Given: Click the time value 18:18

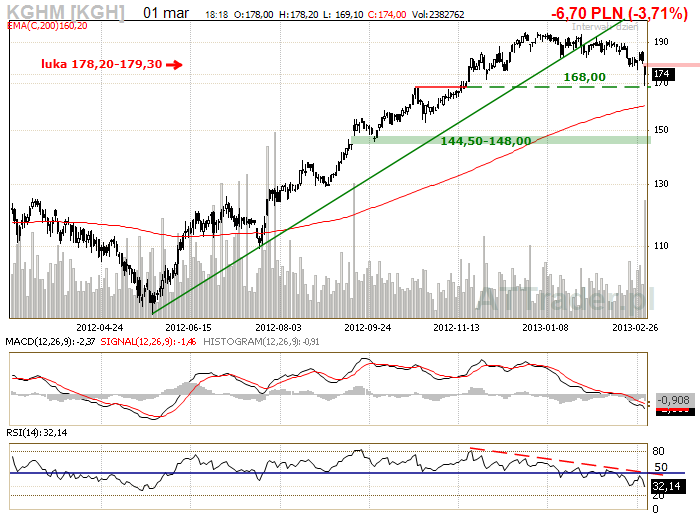Looking at the screenshot, I should (217, 15).
